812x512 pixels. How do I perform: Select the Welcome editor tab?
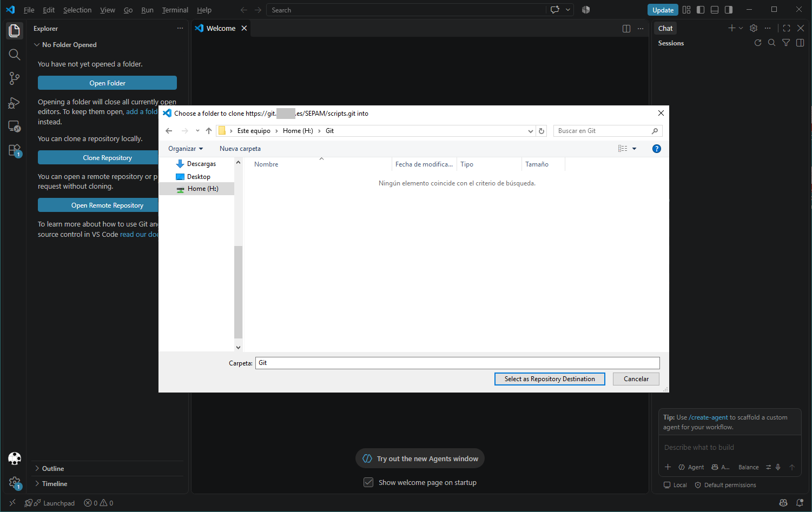pos(221,28)
